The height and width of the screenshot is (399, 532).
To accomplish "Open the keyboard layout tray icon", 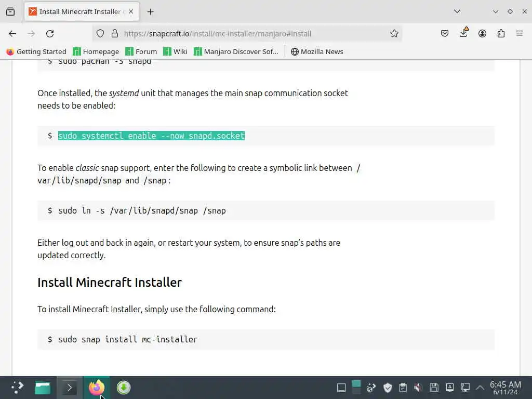I will click(x=449, y=388).
